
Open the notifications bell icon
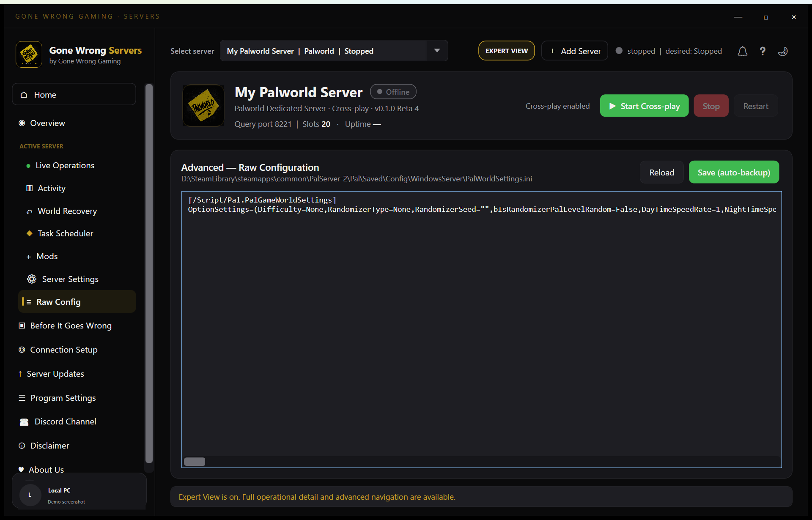pyautogui.click(x=742, y=51)
